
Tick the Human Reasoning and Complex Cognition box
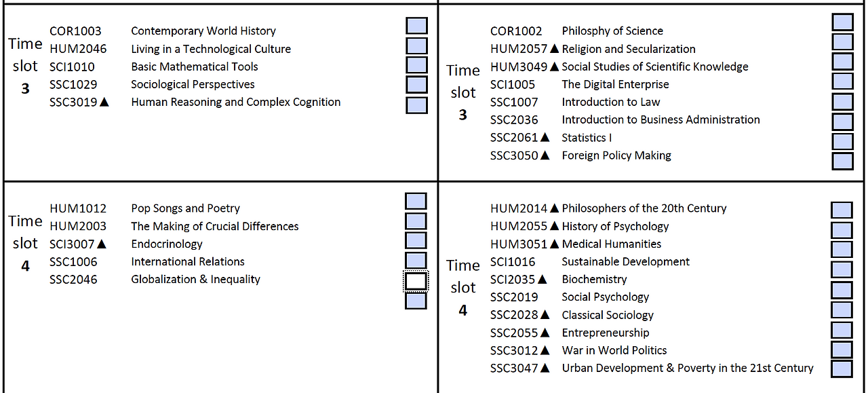[x=416, y=105]
